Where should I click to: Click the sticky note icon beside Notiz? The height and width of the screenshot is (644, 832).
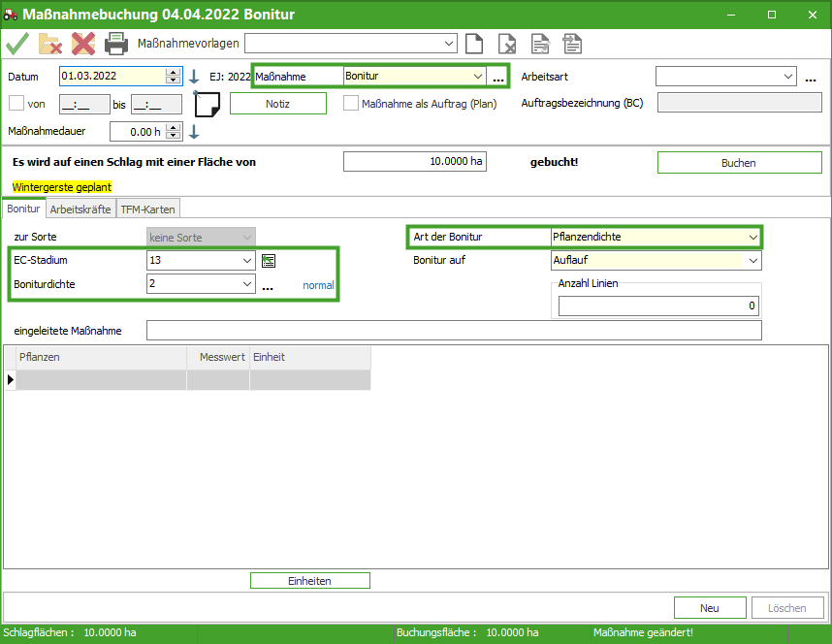pyautogui.click(x=208, y=104)
